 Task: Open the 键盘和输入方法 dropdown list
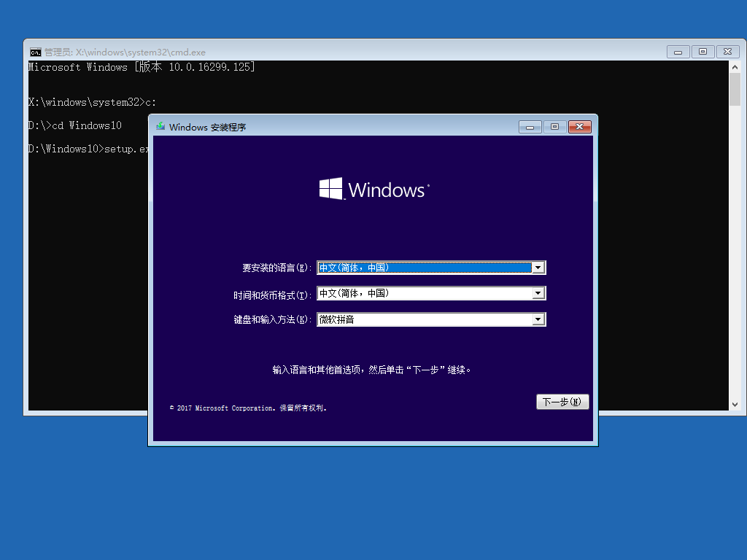click(538, 319)
